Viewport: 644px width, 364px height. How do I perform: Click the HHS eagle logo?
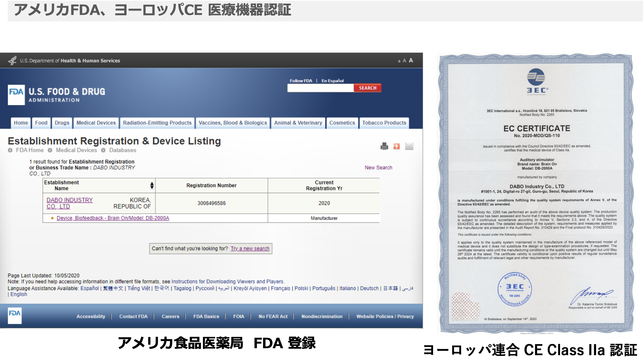pos(12,60)
